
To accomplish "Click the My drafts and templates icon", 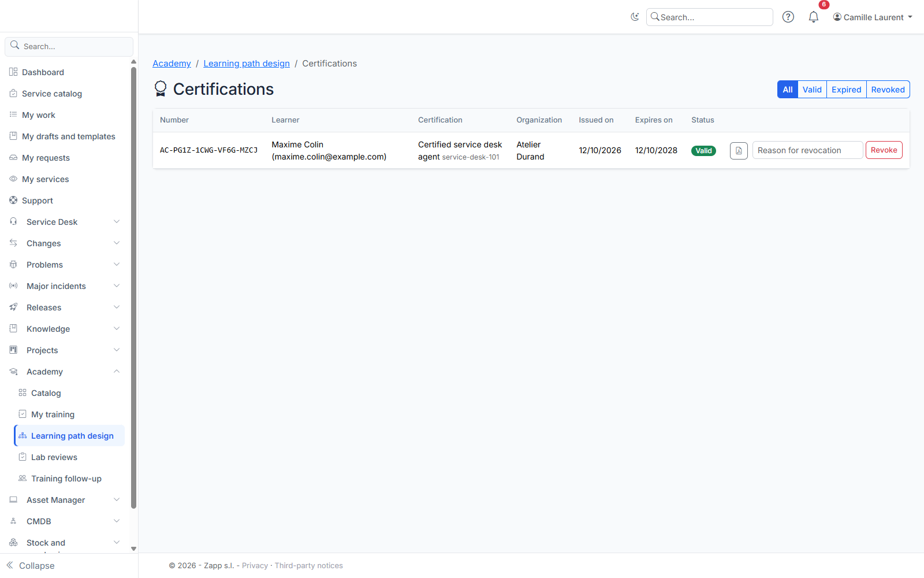I will (x=13, y=136).
